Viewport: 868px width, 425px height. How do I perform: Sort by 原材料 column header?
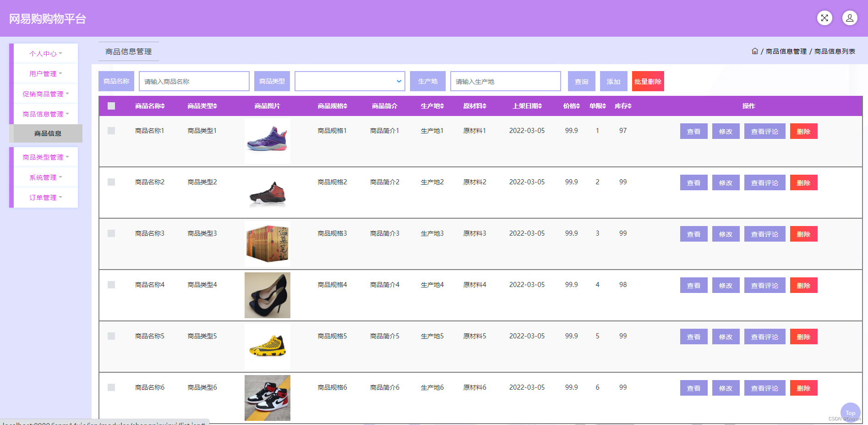click(x=475, y=106)
